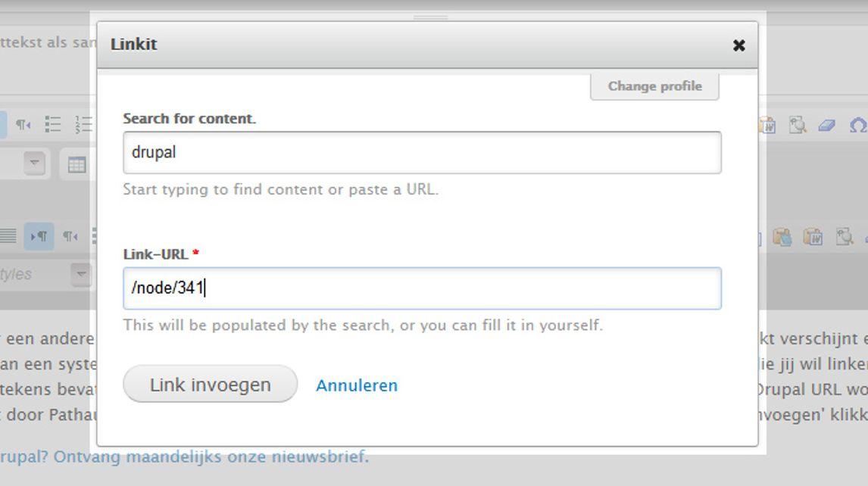
Task: Cancel via the Annuleren link
Action: [357, 385]
